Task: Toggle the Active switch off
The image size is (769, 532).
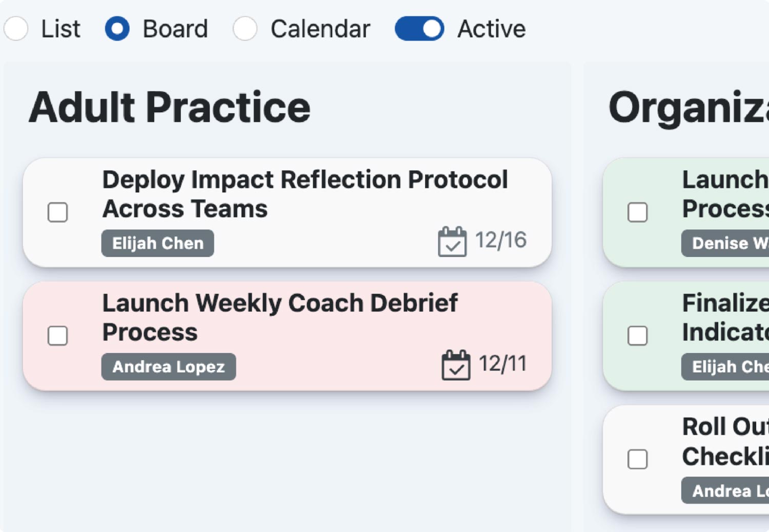Action: point(419,29)
